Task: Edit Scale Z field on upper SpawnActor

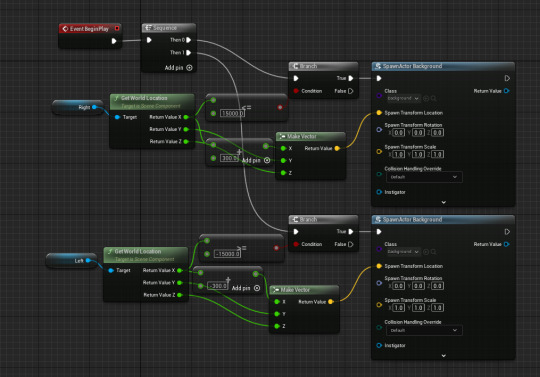Action: click(438, 154)
